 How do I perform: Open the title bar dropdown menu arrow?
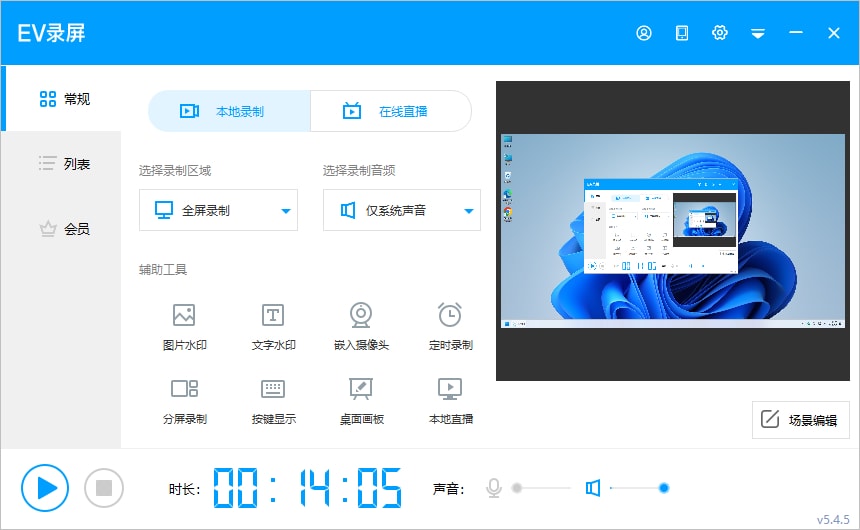pyautogui.click(x=758, y=34)
